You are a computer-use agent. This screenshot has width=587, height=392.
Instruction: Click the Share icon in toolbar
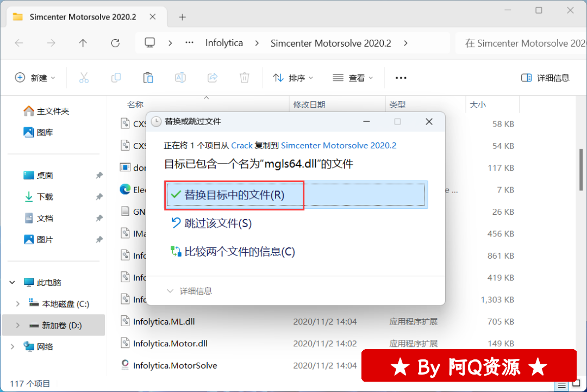point(213,78)
